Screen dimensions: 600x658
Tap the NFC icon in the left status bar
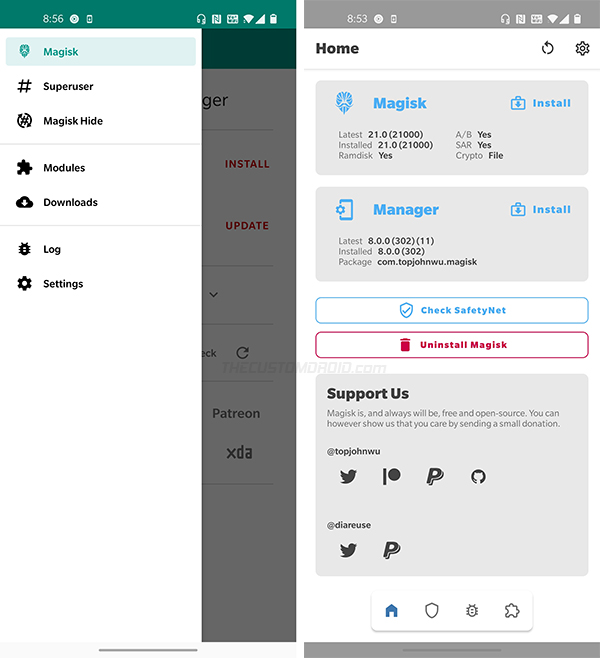click(217, 19)
